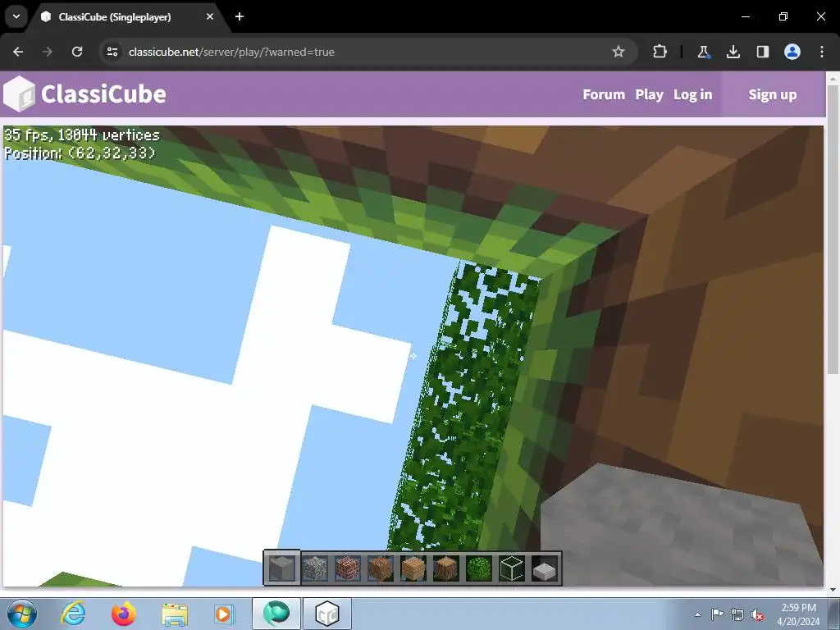The width and height of the screenshot is (840, 630).
Task: Click the page vertical scrollbar thumb
Action: (833, 230)
